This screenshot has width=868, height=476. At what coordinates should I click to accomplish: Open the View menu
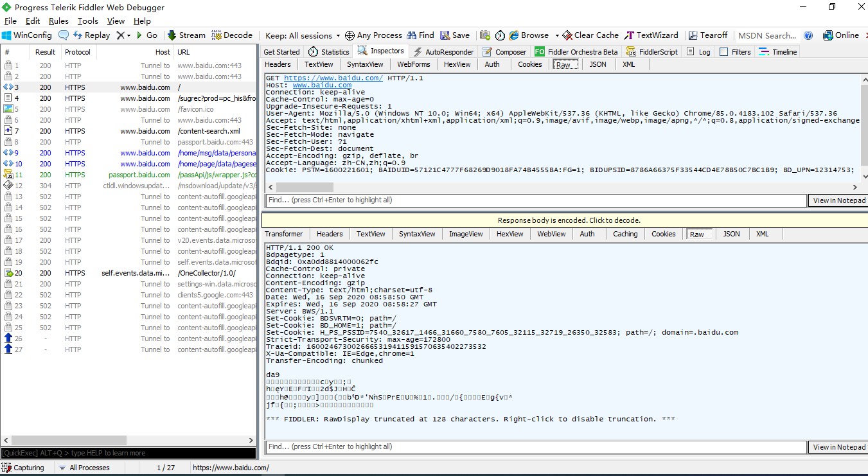click(116, 21)
